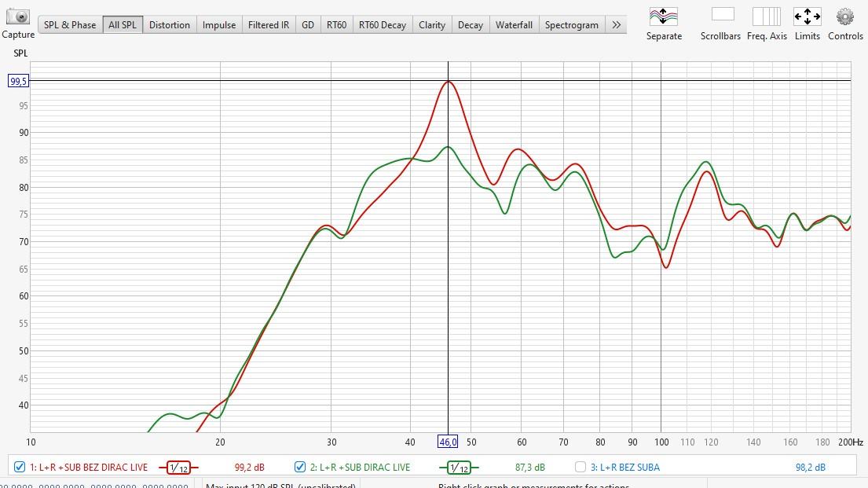Uncheck L+R +SUB BEZ DIRAC LIVE trace
Viewport: 868px width, 488px height.
[x=20, y=467]
